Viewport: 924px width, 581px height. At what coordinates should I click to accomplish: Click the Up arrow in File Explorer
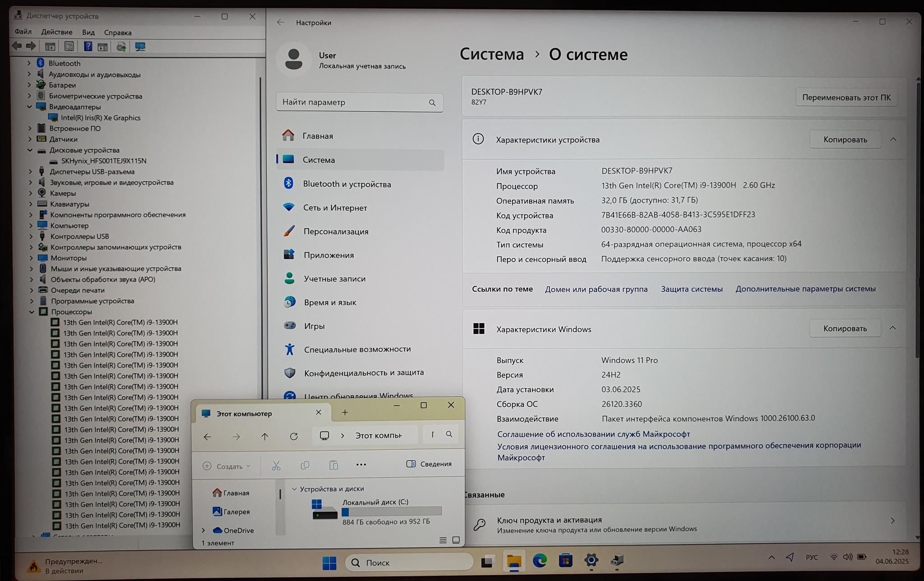(x=265, y=436)
